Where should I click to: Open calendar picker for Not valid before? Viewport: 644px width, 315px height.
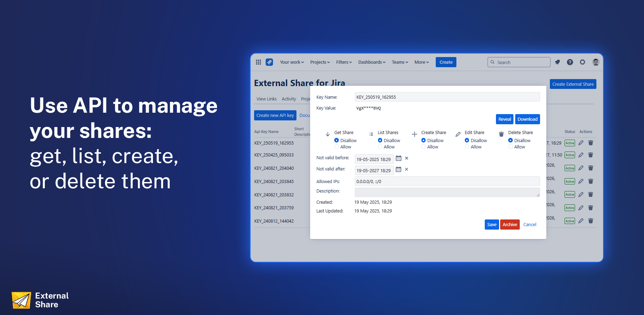[398, 158]
